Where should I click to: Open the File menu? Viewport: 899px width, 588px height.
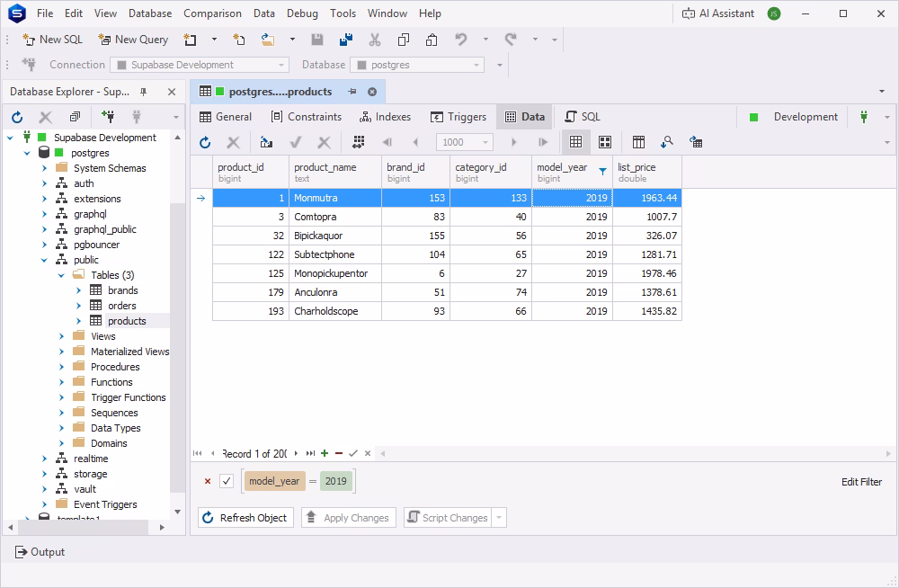pyautogui.click(x=45, y=13)
